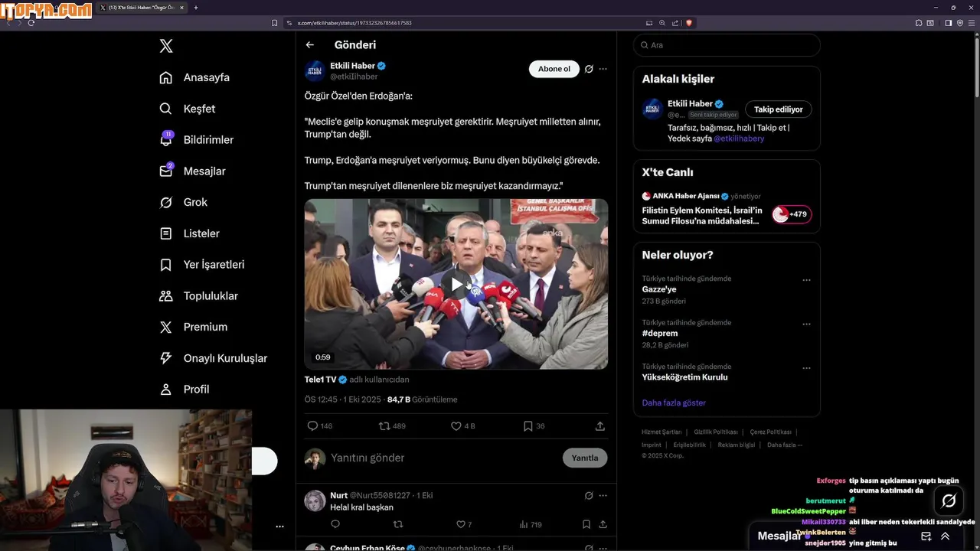The height and width of the screenshot is (551, 980).
Task: Expand the Mesajlar drawer with chevrons
Action: point(945,536)
